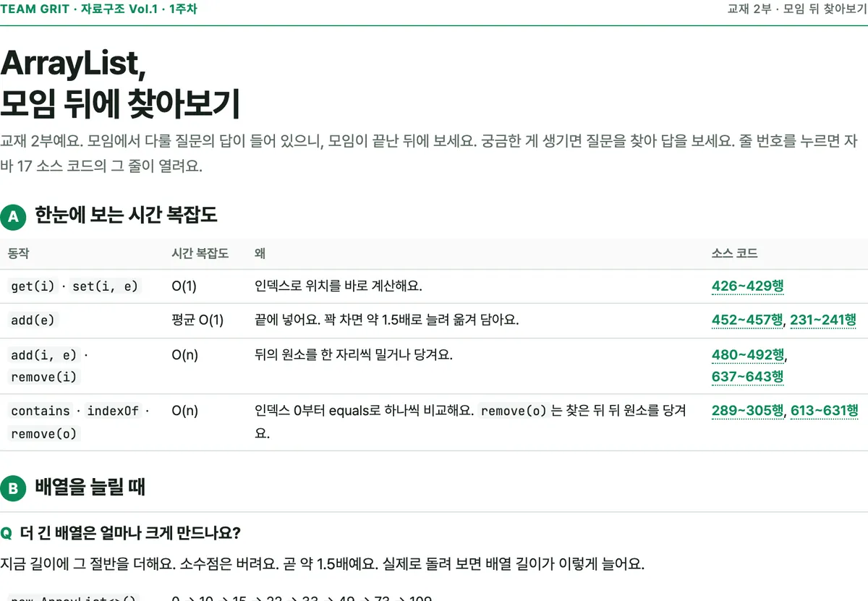Click the 평균 O(1) cell
The image size is (868, 601).
[197, 320]
